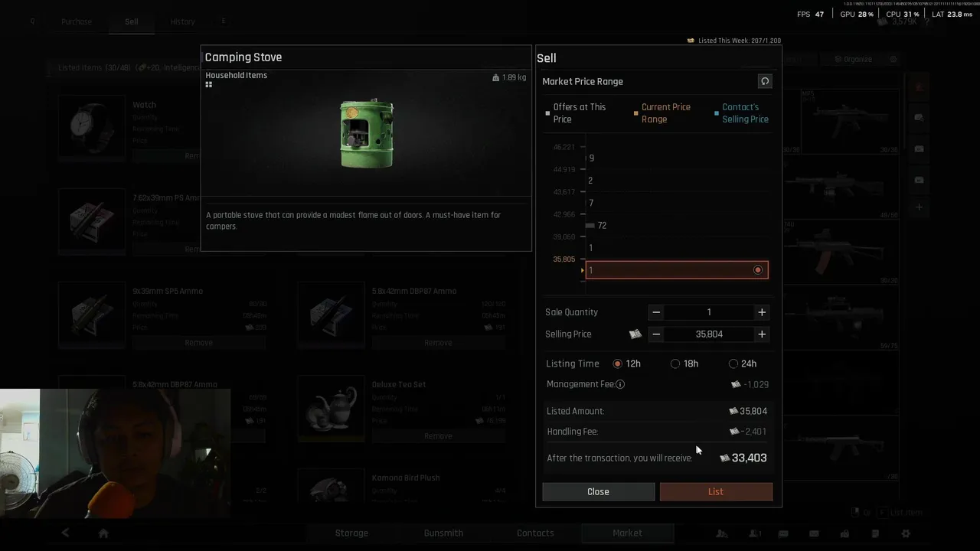Refresh the Market Price Range chart
The height and width of the screenshot is (551, 980).
pos(764,81)
